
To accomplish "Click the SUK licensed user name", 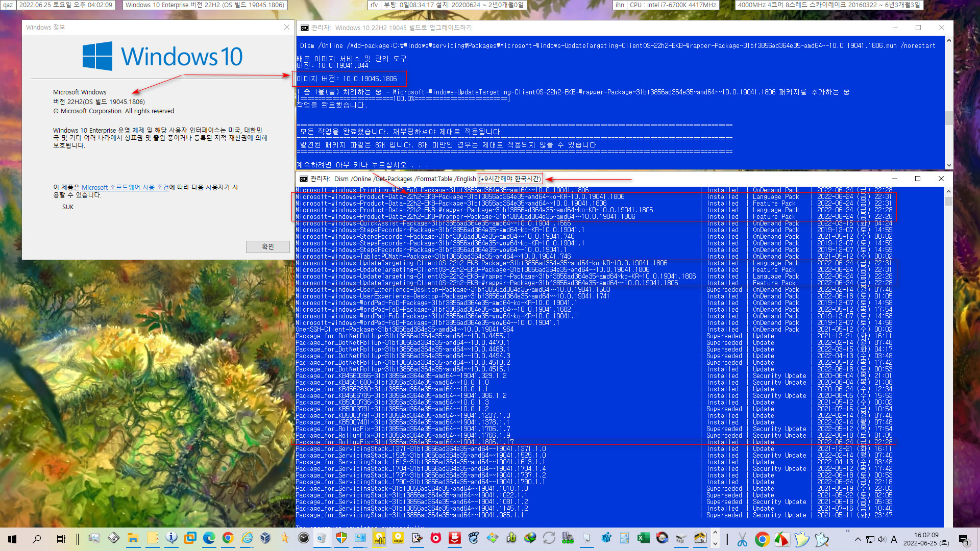I will (x=68, y=207).
